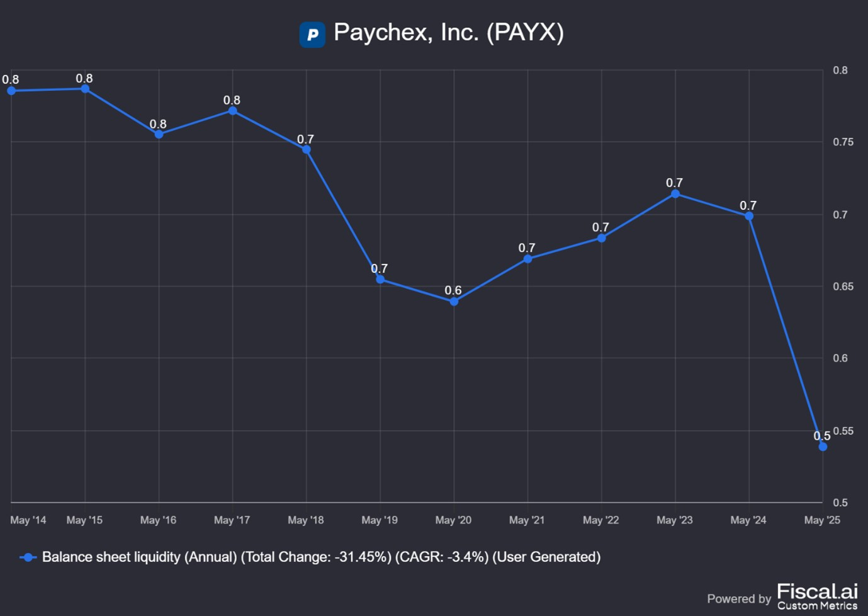Click the 0.6 y-axis tick label
The width and height of the screenshot is (868, 616).
[840, 358]
